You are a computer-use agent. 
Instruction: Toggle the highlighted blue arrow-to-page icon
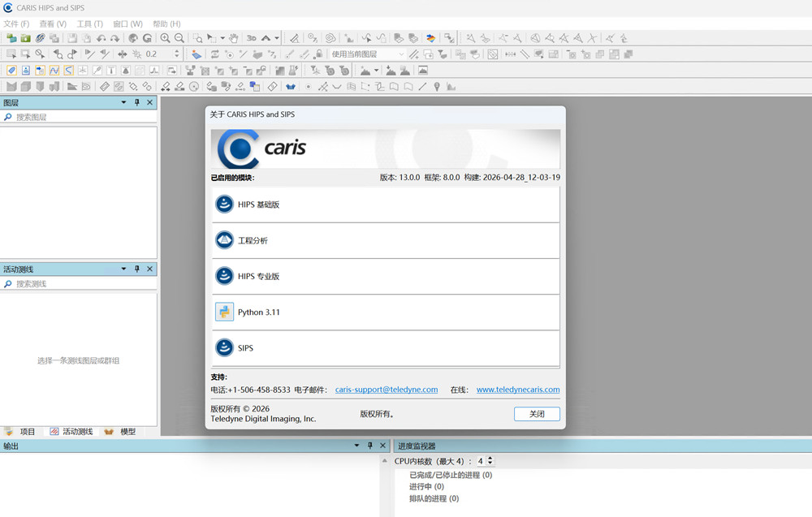point(40,71)
